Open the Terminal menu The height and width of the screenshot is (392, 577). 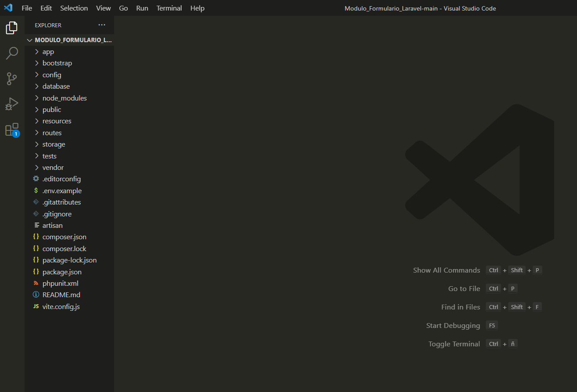(169, 8)
